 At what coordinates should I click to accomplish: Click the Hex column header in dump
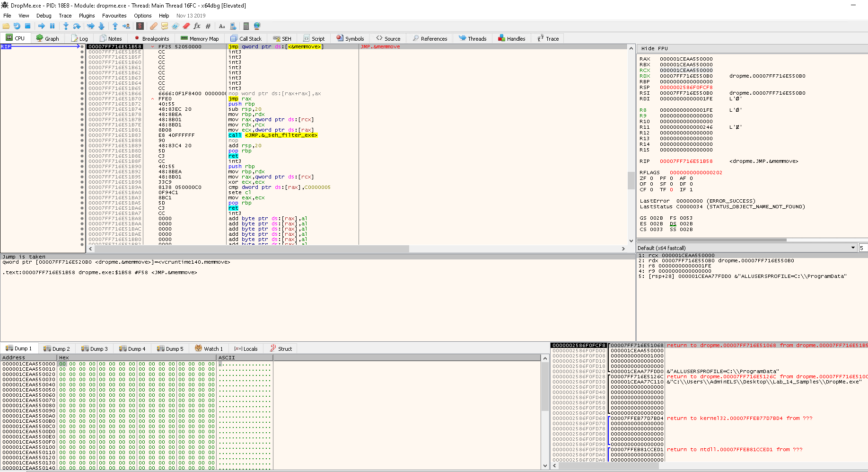(137, 358)
